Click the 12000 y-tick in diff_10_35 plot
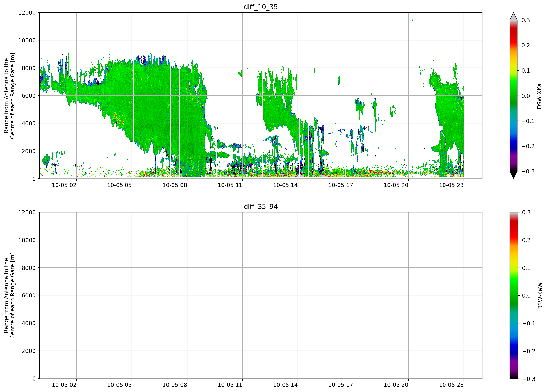This screenshot has width=547, height=392. [x=27, y=12]
